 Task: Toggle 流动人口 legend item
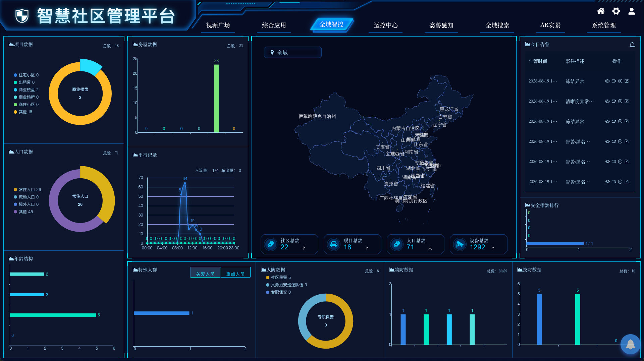tap(26, 197)
